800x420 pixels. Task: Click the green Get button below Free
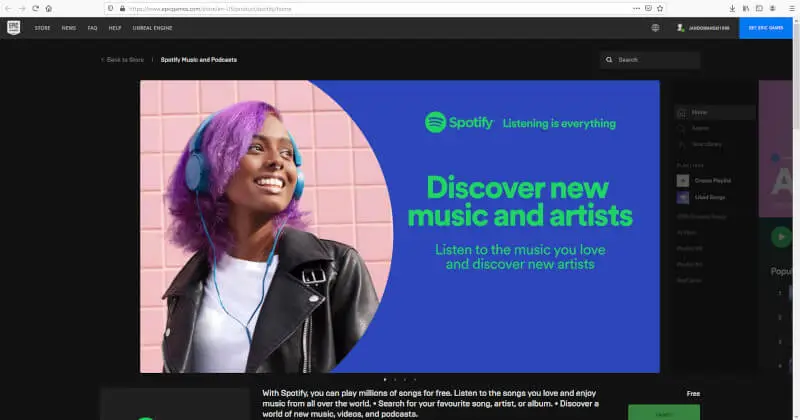tap(664, 413)
